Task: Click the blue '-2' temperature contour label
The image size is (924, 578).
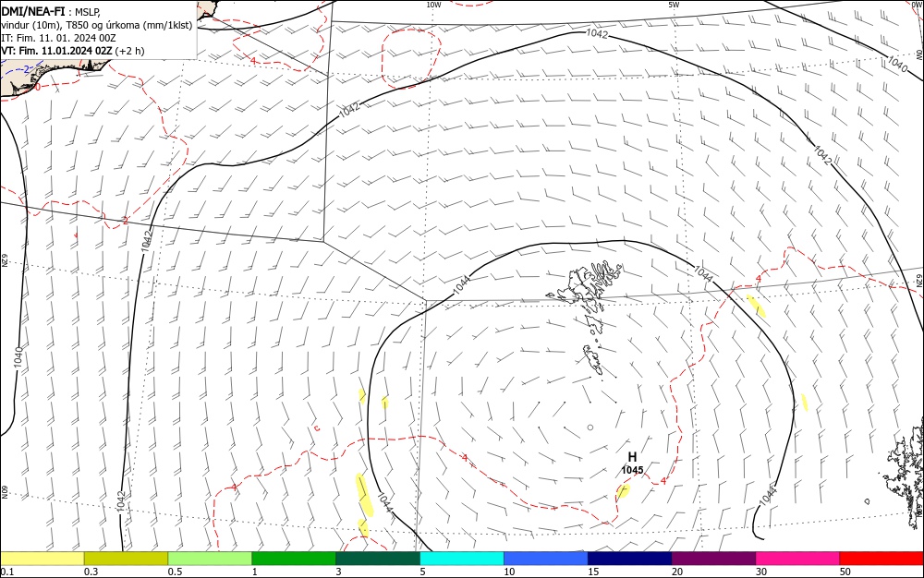Action: click(26, 70)
